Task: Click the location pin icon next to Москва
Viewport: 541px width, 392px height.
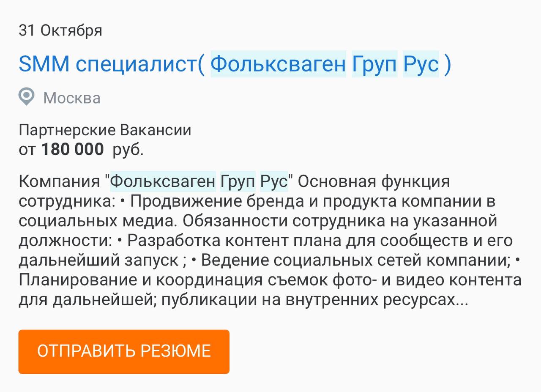Action: tap(27, 98)
